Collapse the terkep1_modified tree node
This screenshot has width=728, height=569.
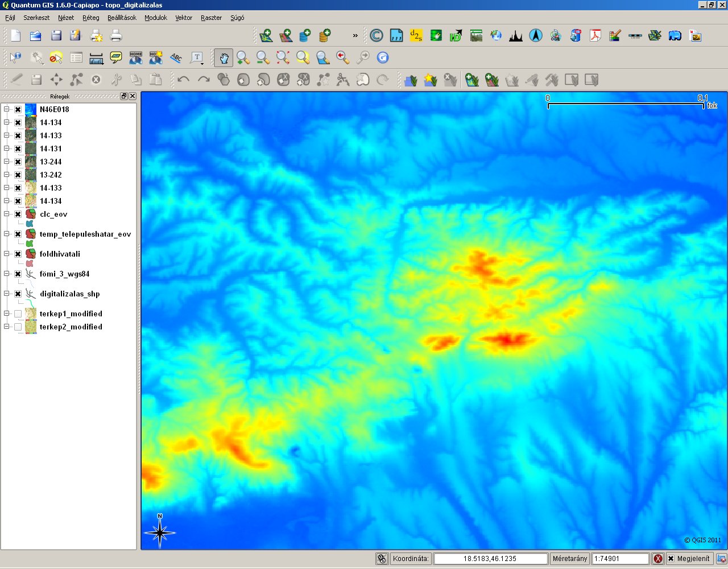[x=7, y=314]
